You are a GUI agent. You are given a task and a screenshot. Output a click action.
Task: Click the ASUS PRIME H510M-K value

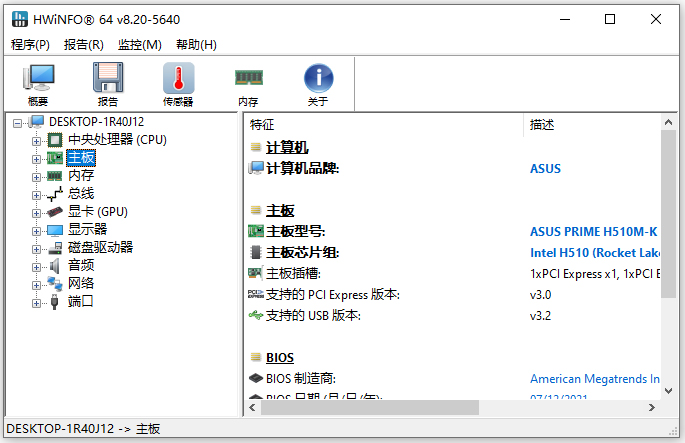[593, 232]
